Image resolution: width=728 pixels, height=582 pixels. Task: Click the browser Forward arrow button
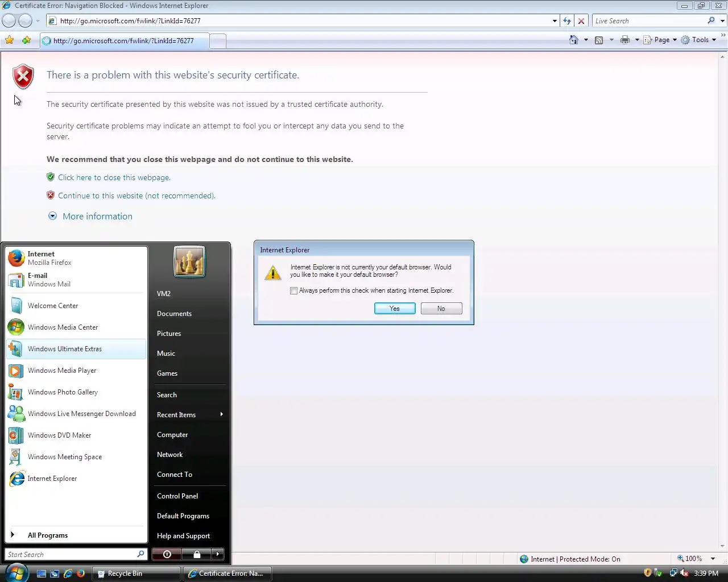25,21
